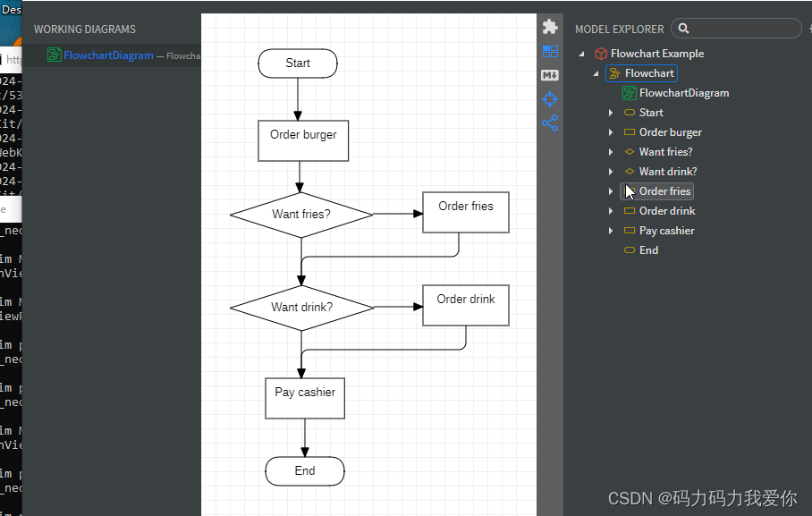The height and width of the screenshot is (516, 812).
Task: Click the FlowchartDiagram icon in Model Explorer
Action: [x=630, y=93]
